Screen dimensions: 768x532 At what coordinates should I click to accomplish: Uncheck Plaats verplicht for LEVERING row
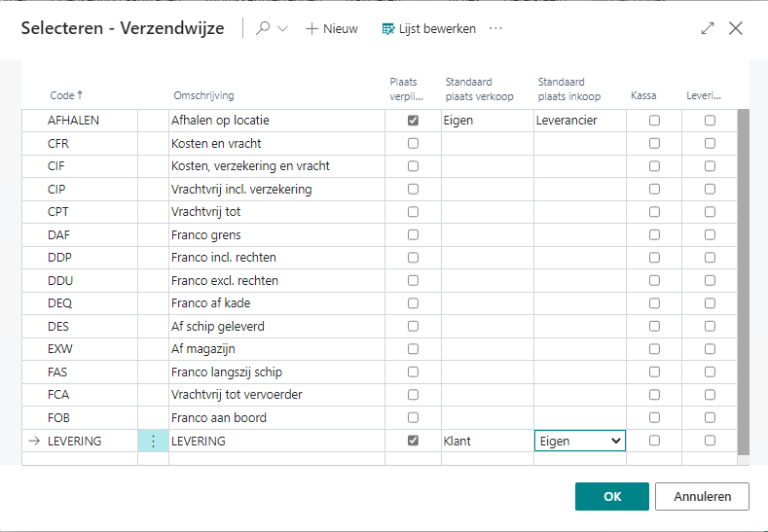pos(413,441)
